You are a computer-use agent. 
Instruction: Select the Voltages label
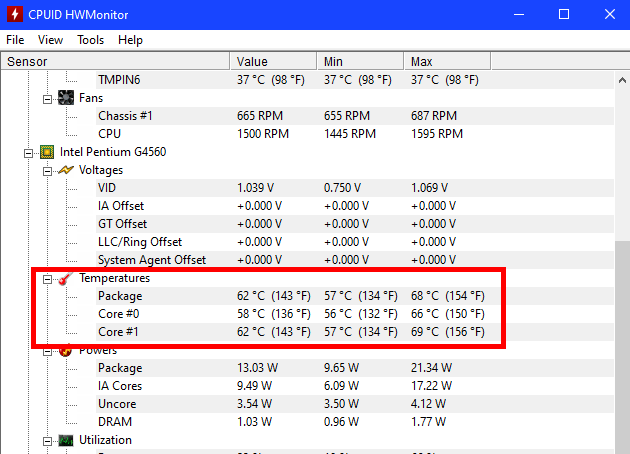pos(101,170)
